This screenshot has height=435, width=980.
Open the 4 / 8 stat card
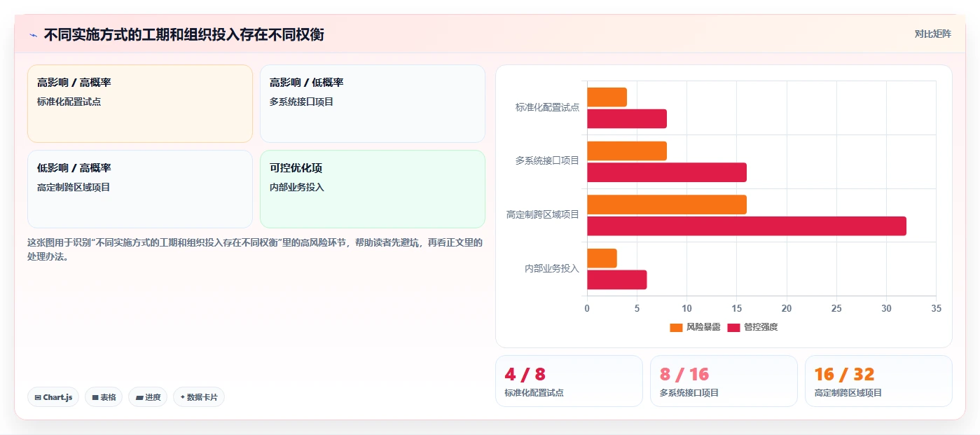[569, 381]
